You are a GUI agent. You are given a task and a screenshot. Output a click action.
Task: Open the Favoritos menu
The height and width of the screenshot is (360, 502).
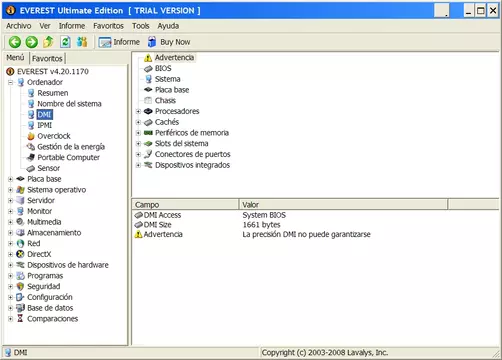108,26
